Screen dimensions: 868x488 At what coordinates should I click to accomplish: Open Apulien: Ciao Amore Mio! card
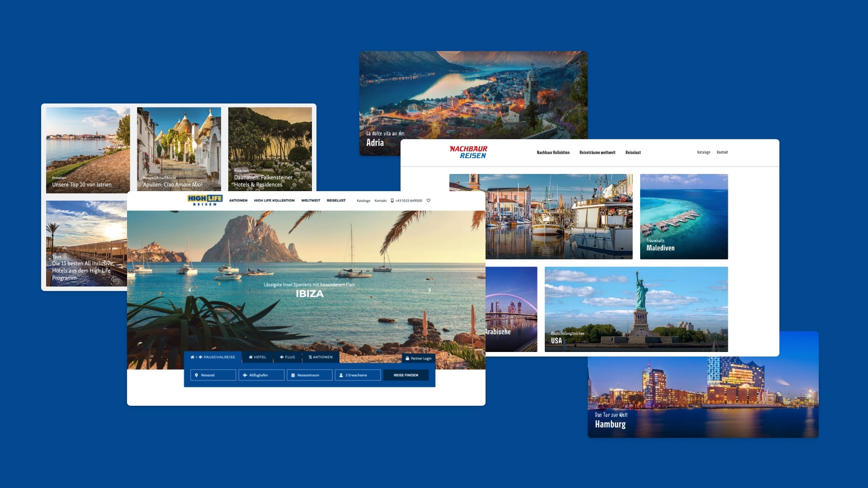pos(179,149)
